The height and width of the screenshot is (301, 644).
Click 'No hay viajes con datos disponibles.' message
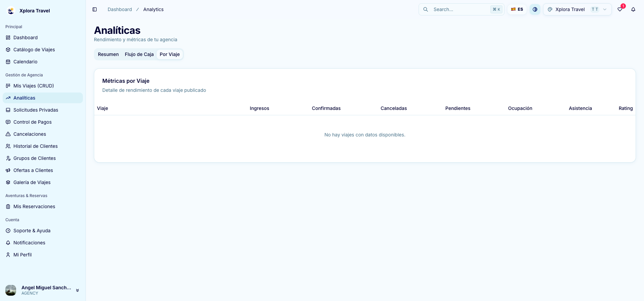pyautogui.click(x=365, y=135)
